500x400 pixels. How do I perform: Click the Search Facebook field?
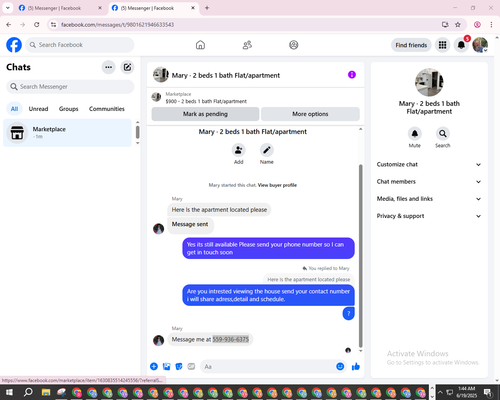tap(80, 45)
